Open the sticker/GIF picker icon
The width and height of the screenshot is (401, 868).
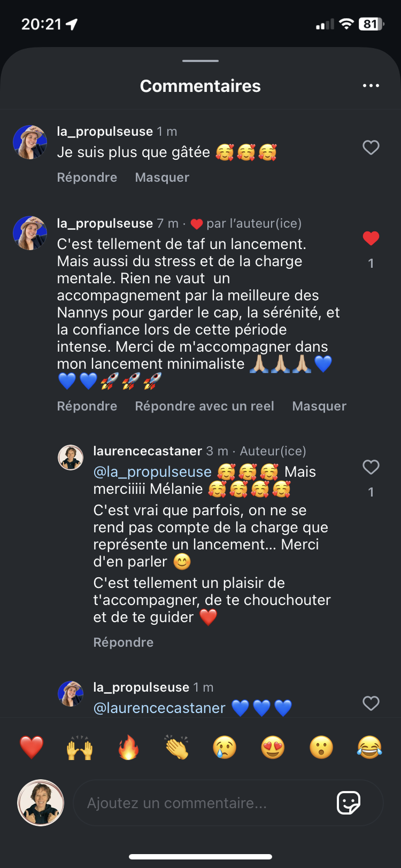pyautogui.click(x=349, y=803)
